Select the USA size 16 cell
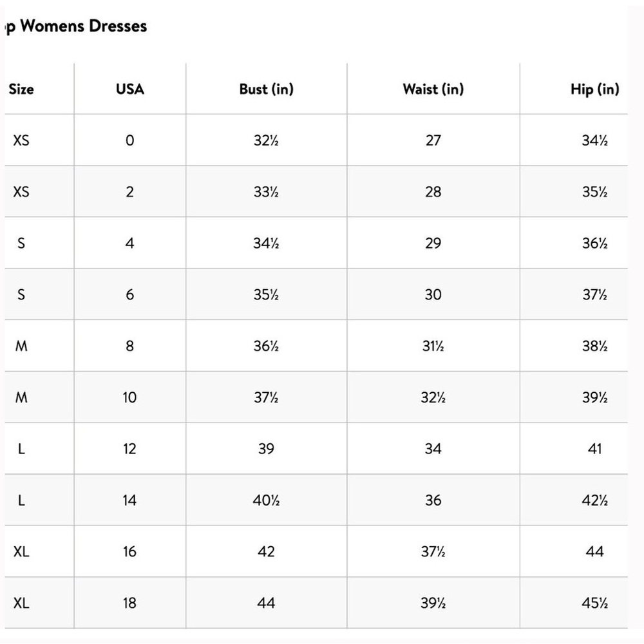 [130, 552]
